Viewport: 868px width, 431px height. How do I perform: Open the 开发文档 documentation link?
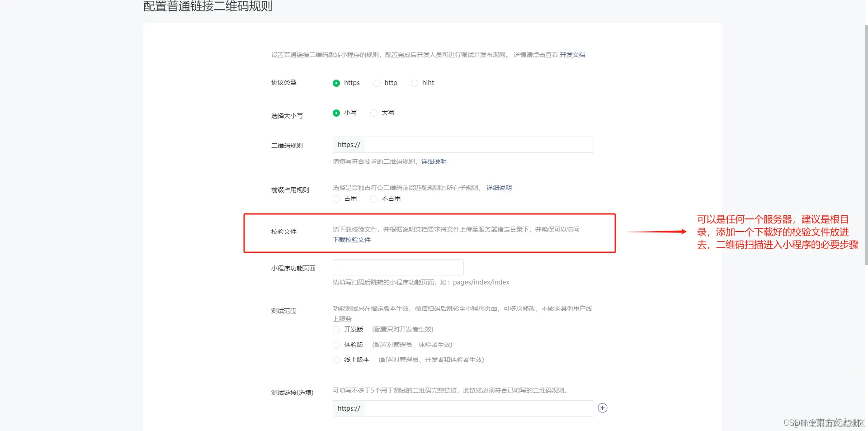point(572,54)
